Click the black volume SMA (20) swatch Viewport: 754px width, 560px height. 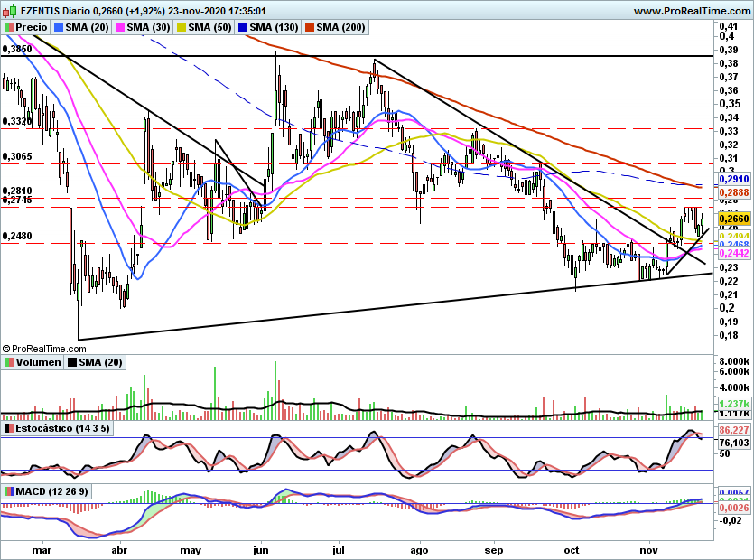72,362
